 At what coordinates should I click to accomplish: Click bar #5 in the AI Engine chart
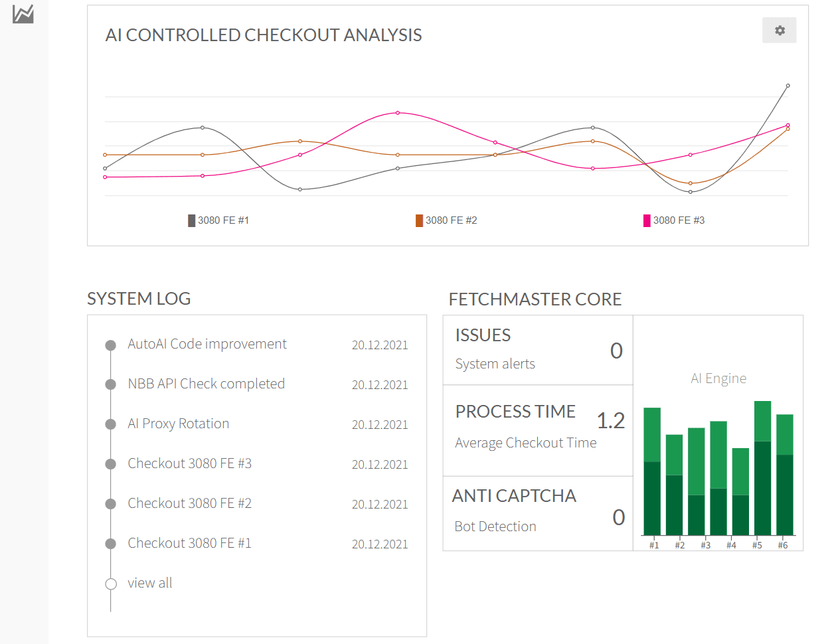coord(762,468)
